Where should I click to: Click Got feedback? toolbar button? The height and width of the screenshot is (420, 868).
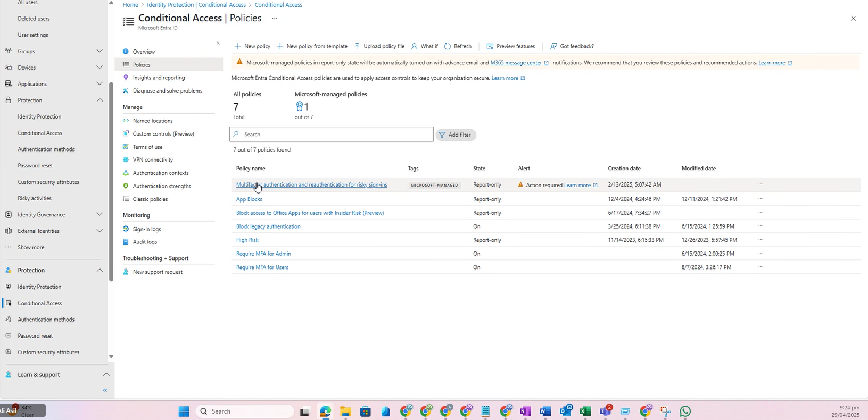[572, 46]
